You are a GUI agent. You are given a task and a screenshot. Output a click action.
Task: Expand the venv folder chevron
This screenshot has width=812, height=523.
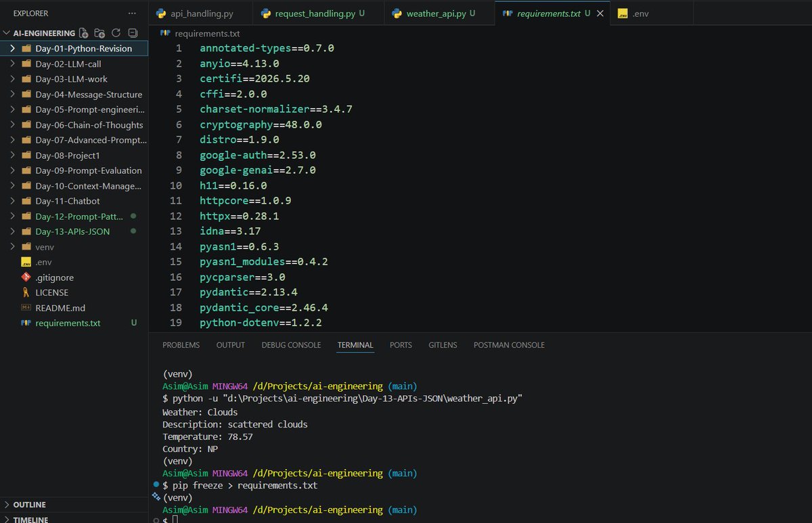12,247
